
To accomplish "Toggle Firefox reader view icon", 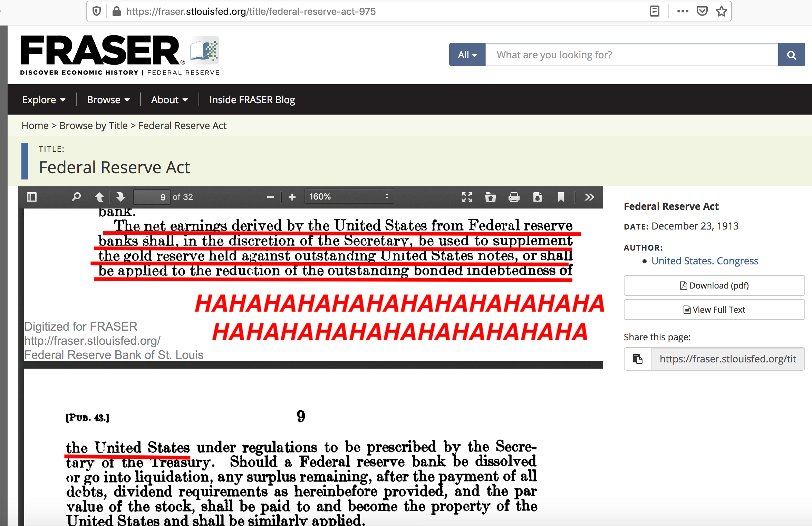I will click(654, 11).
